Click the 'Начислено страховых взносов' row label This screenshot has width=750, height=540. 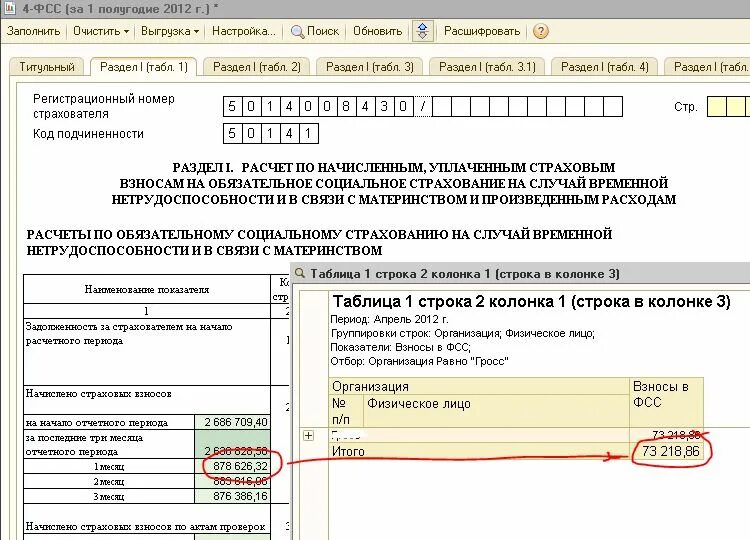click(x=99, y=394)
